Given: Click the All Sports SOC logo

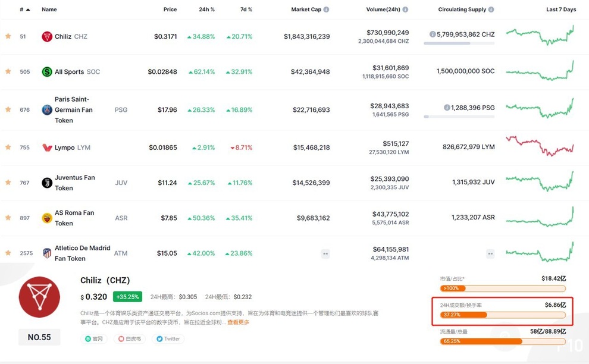Looking at the screenshot, I should (47, 72).
